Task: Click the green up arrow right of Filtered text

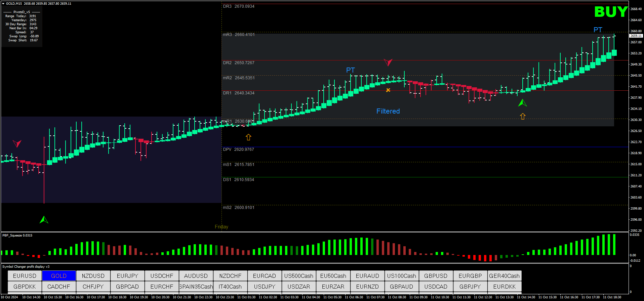Action: click(x=522, y=103)
